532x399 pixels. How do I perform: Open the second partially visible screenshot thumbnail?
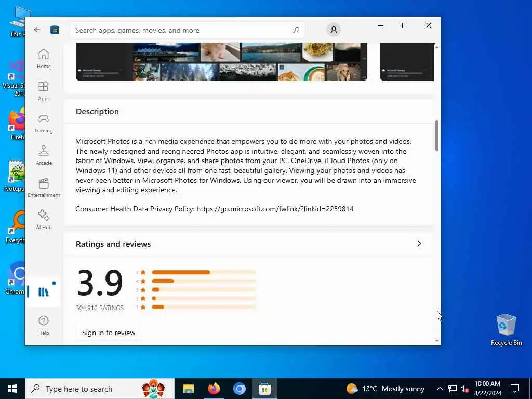pyautogui.click(x=407, y=62)
